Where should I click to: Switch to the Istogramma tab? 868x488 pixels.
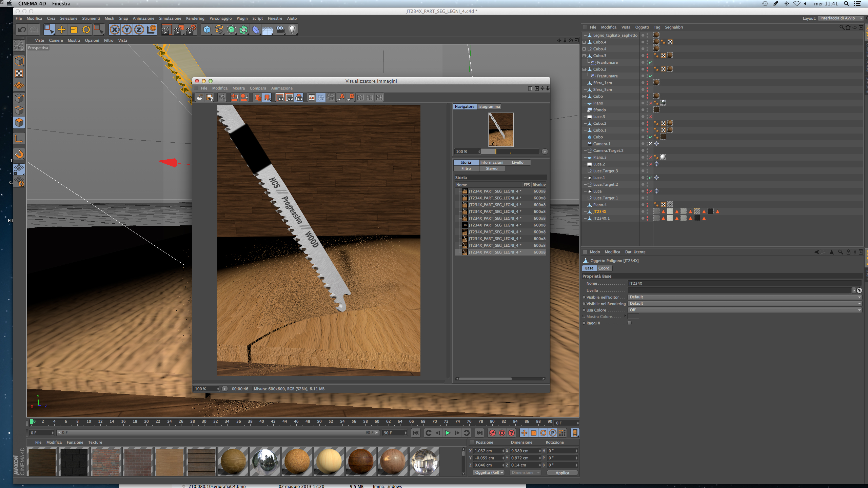point(489,106)
